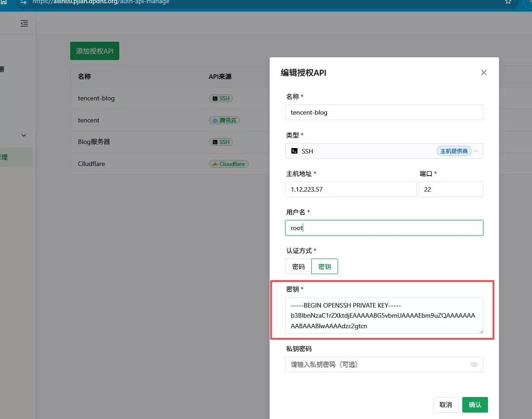Screen dimensions: 532x419
Task: Select 密钥 authentication method
Action: pyautogui.click(x=325, y=266)
